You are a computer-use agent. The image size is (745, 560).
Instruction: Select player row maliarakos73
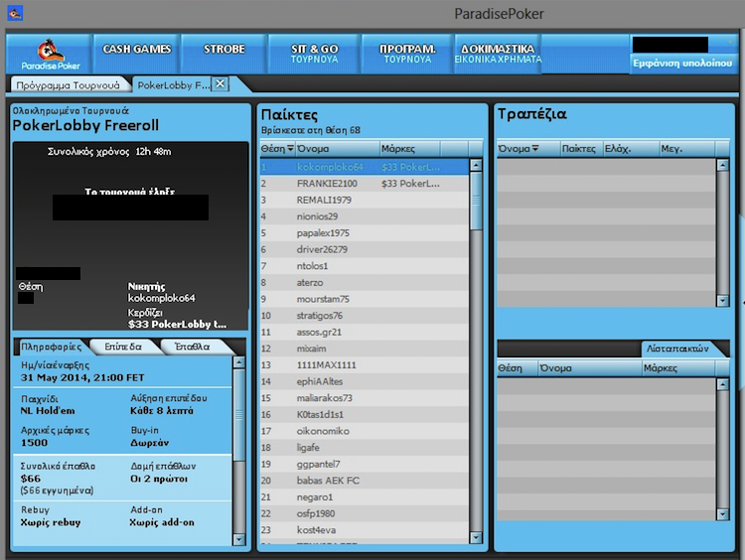[x=364, y=398]
